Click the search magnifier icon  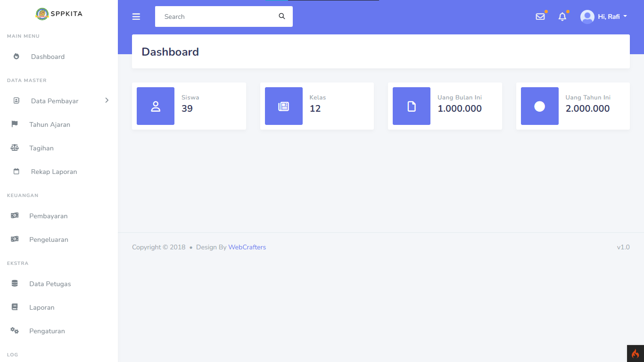coord(282,16)
